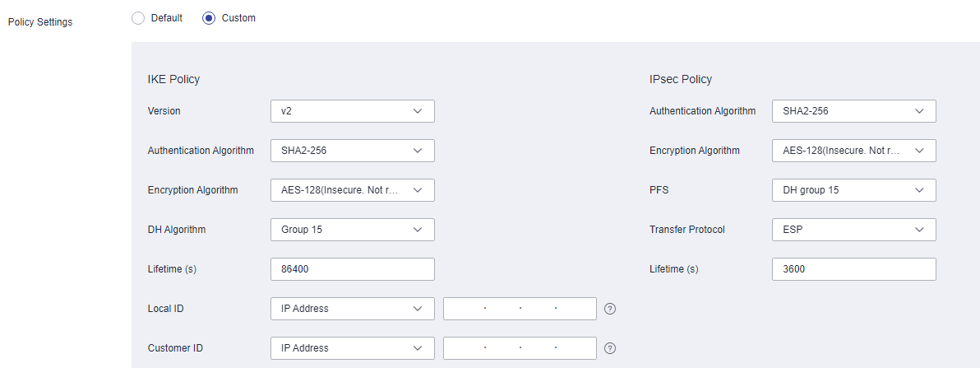Open IPsec Authentication Algorithm dropdown

[x=854, y=111]
